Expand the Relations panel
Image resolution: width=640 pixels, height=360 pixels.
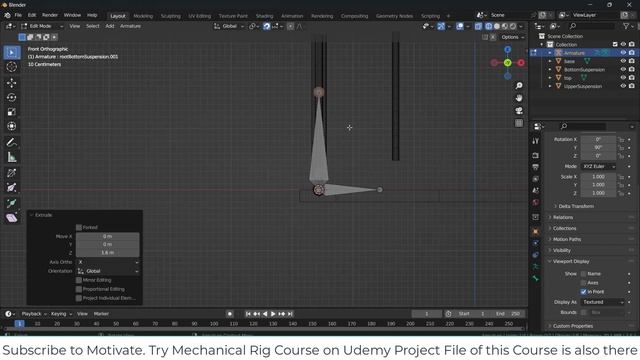(x=563, y=218)
